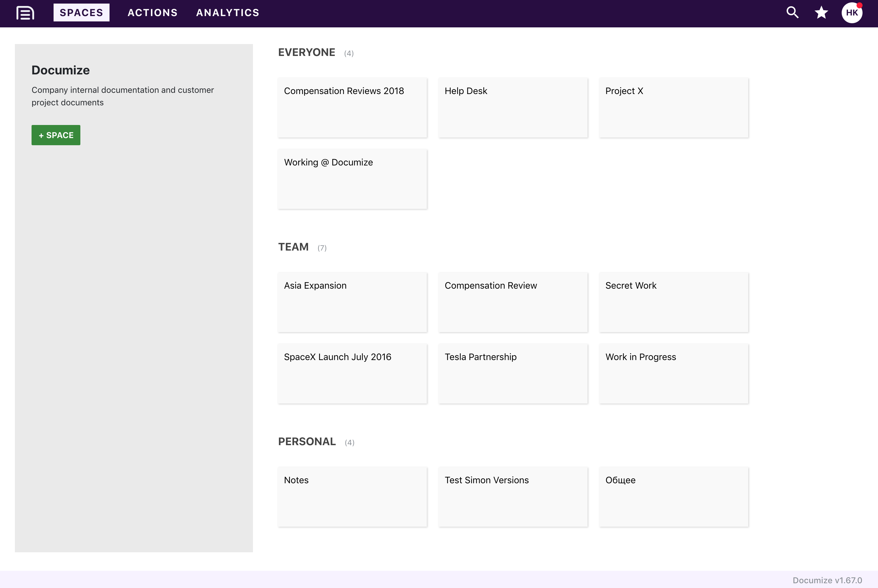
Task: Click the EVERYONE section heading
Action: (307, 52)
